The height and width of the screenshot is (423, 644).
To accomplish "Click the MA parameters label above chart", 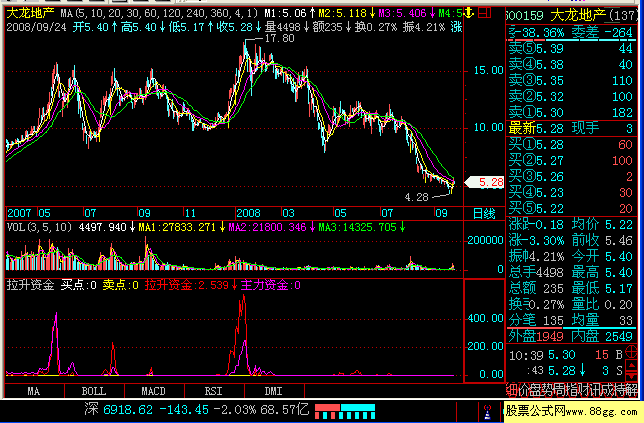I will click(159, 13).
